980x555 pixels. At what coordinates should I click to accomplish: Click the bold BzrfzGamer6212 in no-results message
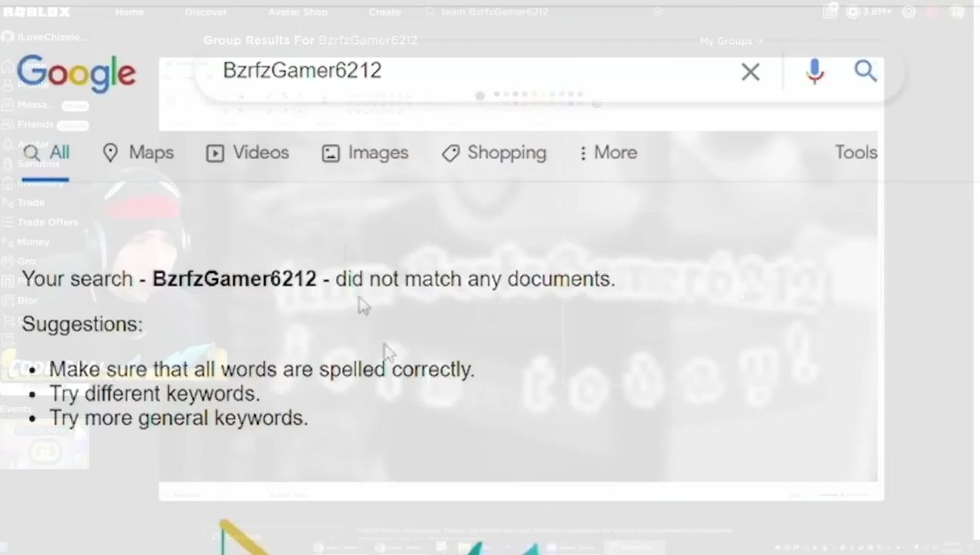[234, 279]
